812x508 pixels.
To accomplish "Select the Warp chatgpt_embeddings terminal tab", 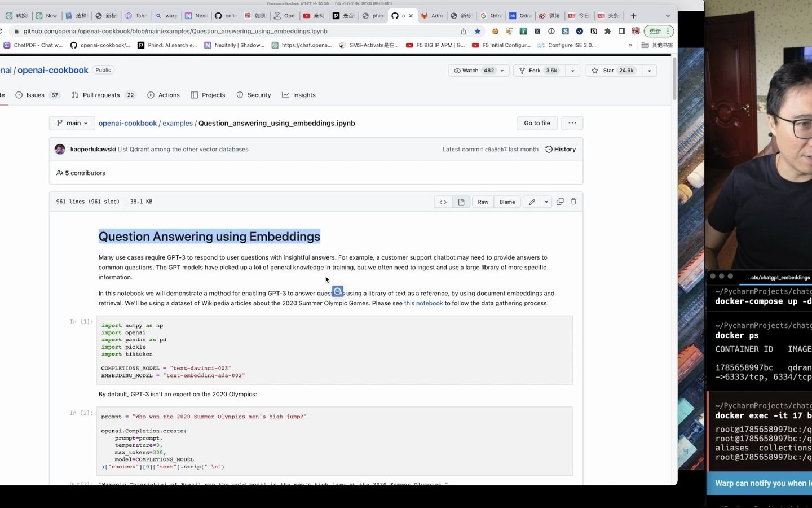I will [x=779, y=277].
